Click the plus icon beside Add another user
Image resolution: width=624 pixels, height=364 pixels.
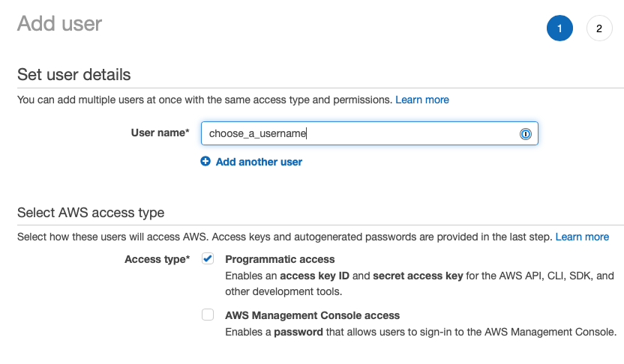(x=205, y=162)
